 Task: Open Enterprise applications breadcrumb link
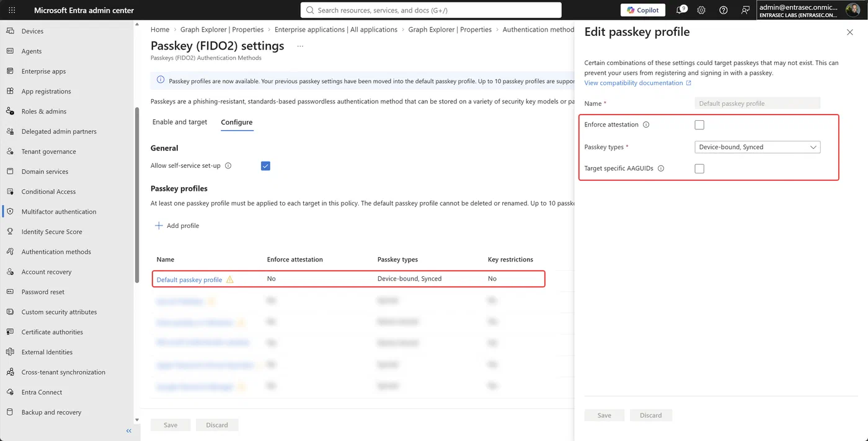pyautogui.click(x=336, y=30)
